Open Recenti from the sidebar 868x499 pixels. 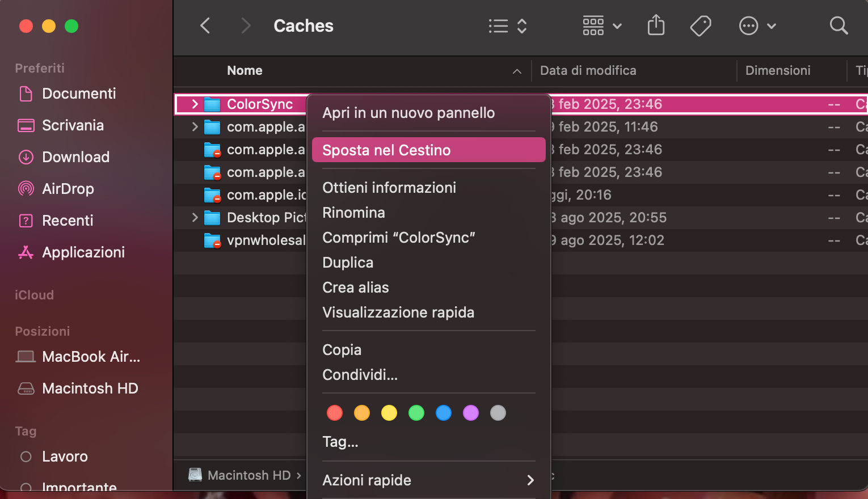coord(26,221)
